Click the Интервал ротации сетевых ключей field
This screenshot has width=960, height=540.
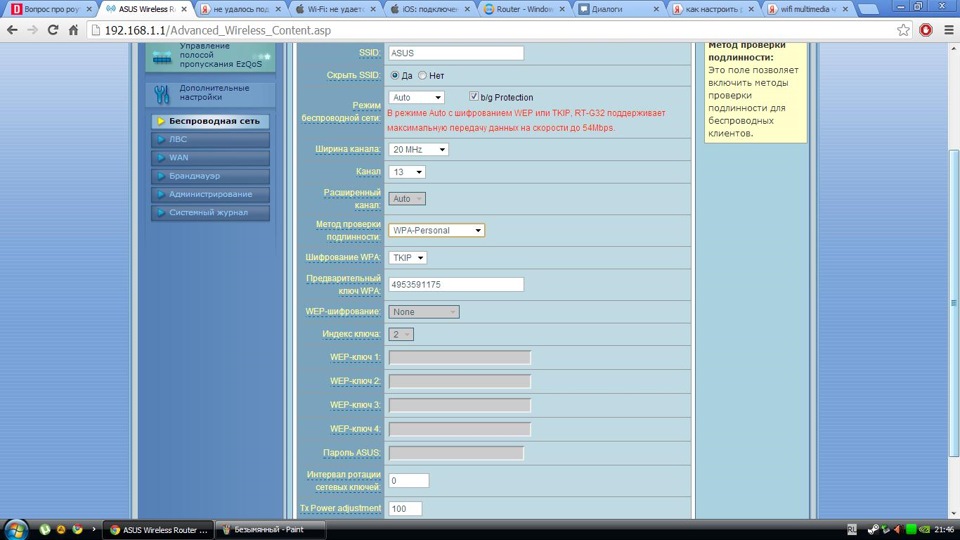coord(408,481)
